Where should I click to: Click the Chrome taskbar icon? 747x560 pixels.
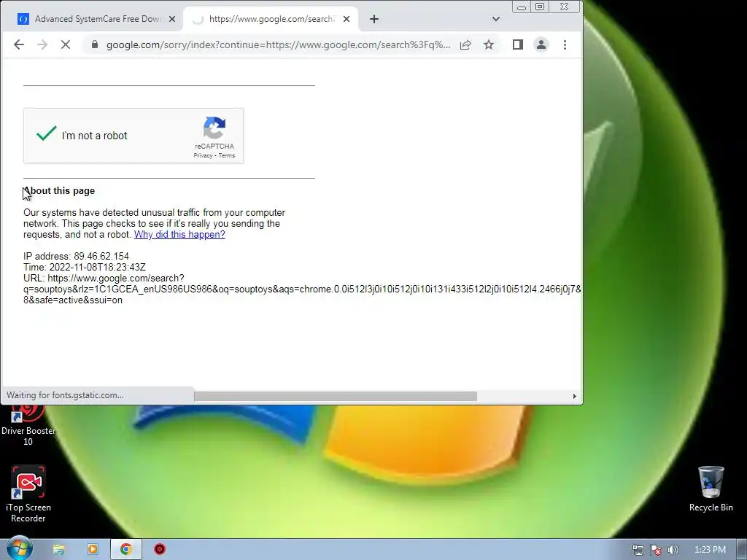coord(125,550)
